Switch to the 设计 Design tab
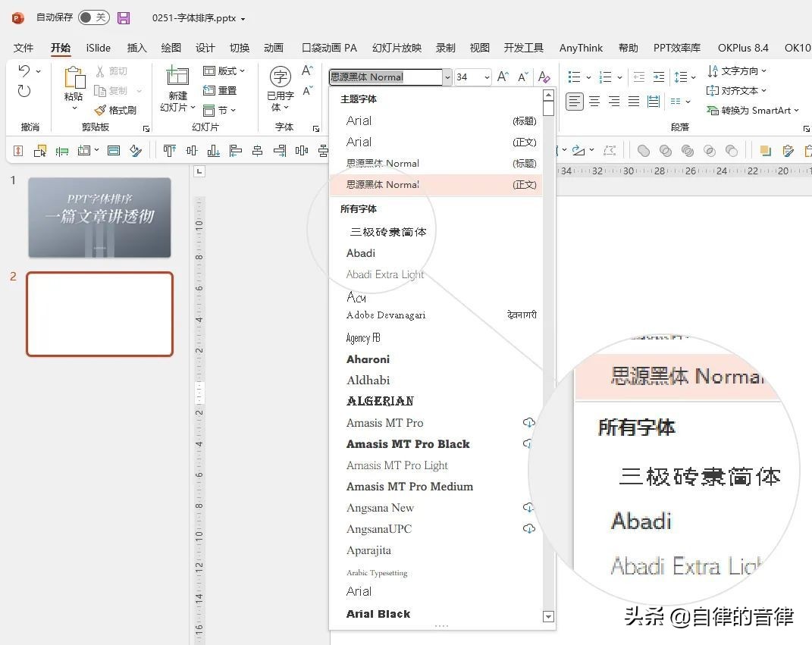The image size is (812, 645). point(205,48)
